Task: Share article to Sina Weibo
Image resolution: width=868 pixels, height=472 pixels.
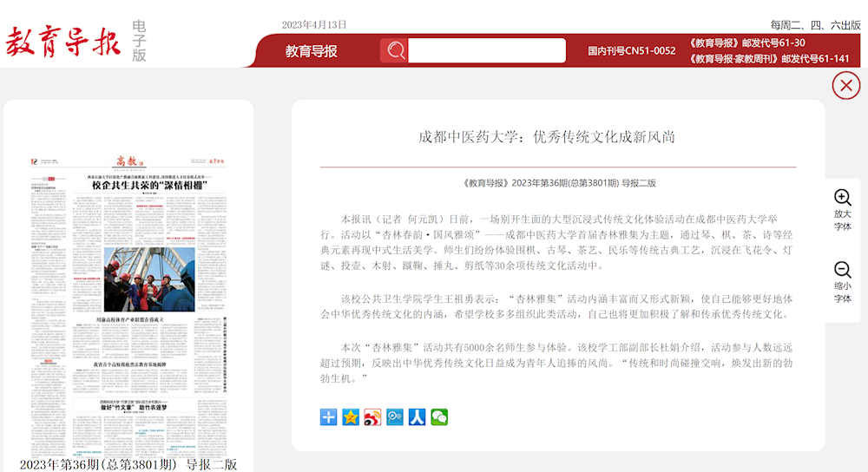Action: [372, 417]
